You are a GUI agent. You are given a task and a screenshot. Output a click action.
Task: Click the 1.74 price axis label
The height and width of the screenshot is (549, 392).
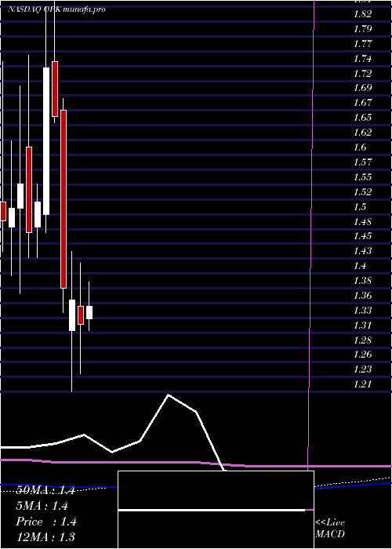coord(362,59)
